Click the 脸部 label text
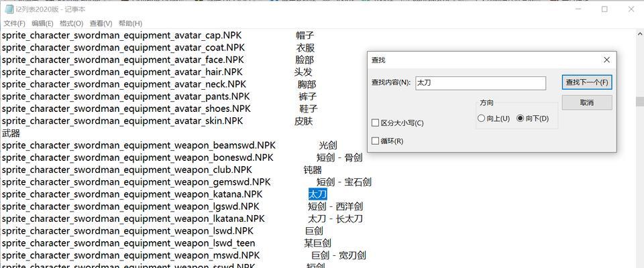Image resolution: width=644 pixels, height=268 pixels. (305, 60)
